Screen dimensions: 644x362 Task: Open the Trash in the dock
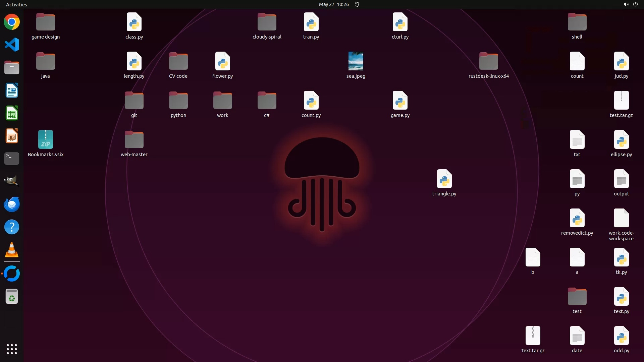[x=12, y=297]
